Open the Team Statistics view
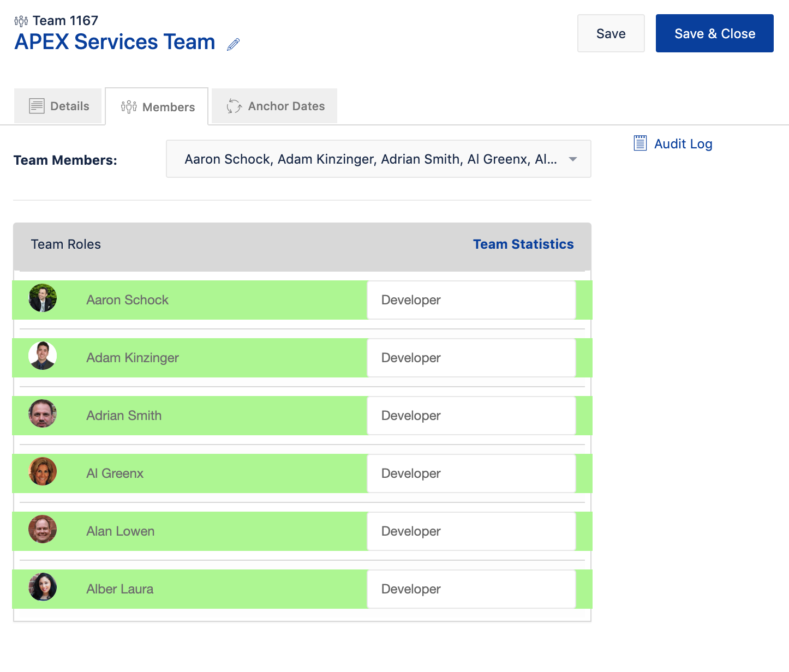 [x=523, y=244]
